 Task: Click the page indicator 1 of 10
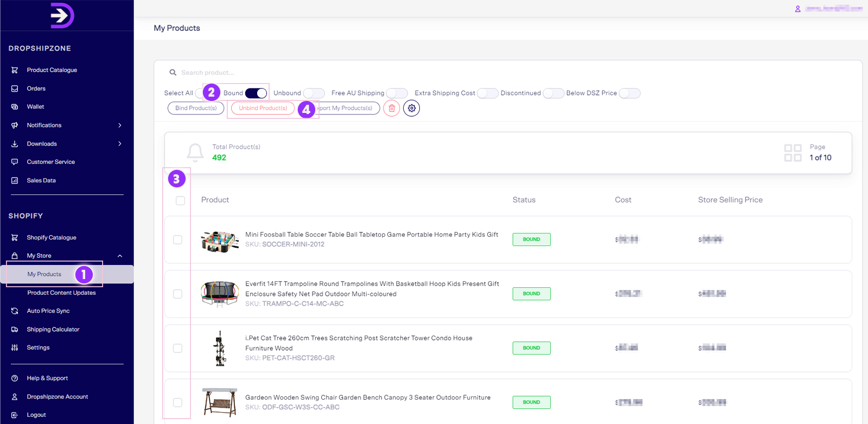820,157
